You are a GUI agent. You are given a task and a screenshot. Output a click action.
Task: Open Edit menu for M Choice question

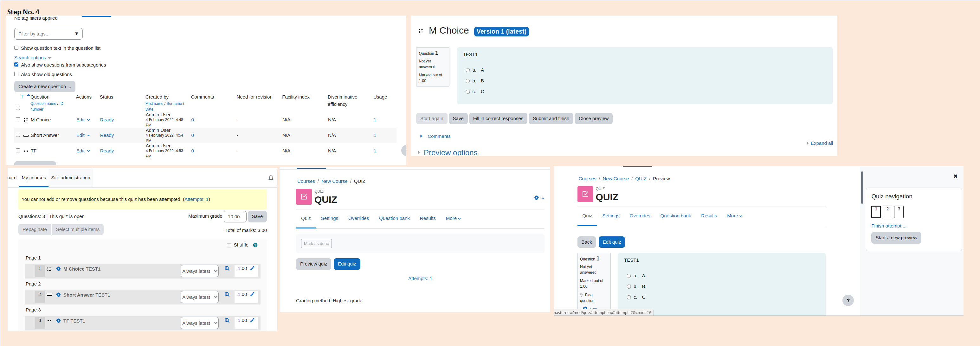[83, 120]
